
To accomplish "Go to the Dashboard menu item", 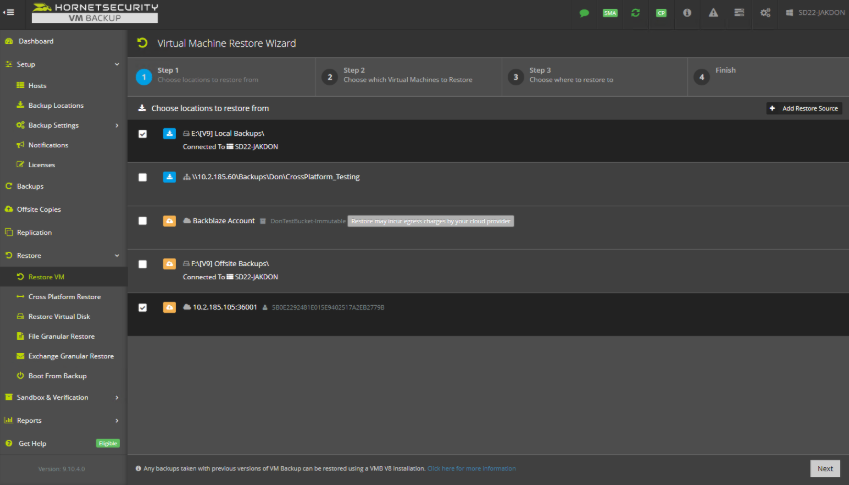I will [x=36, y=41].
